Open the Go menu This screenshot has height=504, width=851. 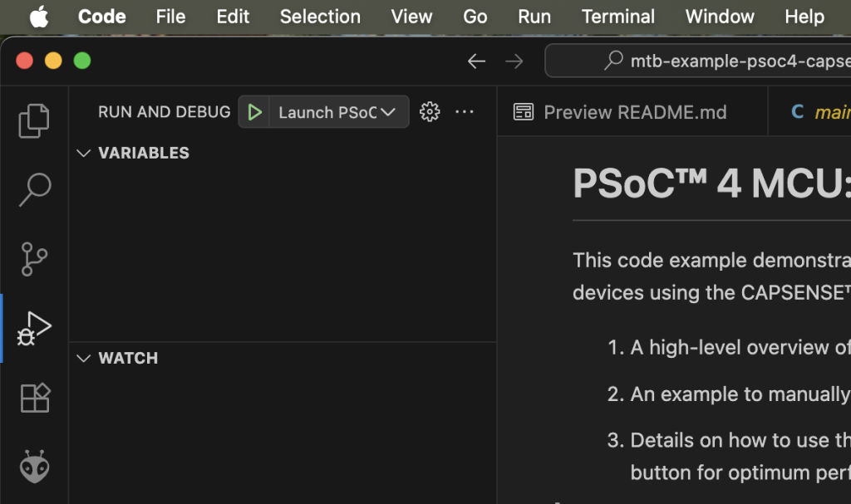(475, 17)
